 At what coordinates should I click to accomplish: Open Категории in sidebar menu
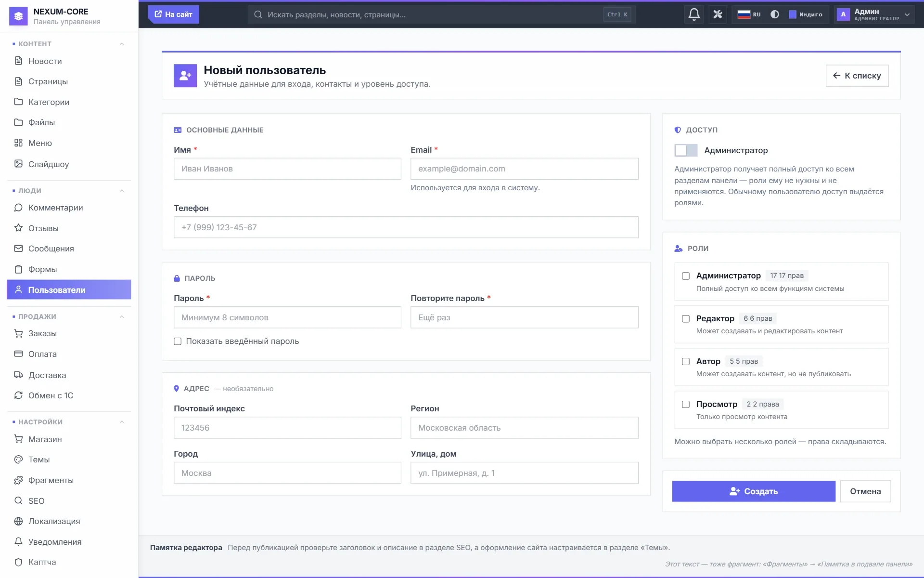(x=69, y=102)
